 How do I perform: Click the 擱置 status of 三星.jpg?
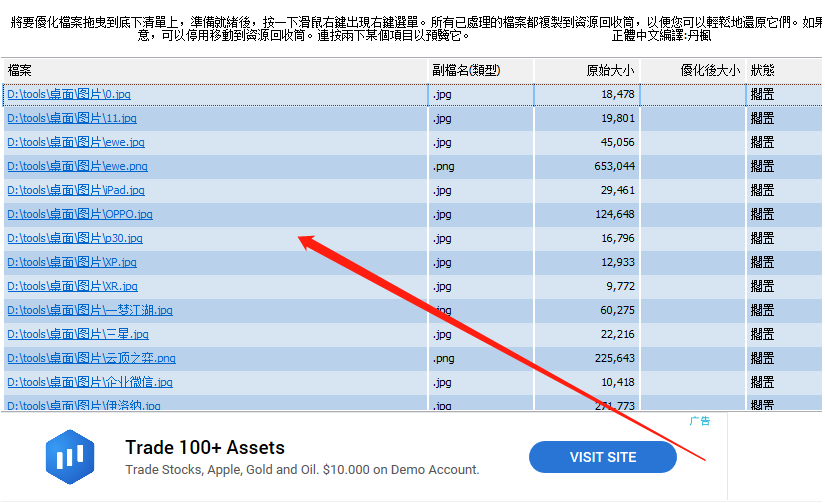[x=762, y=335]
